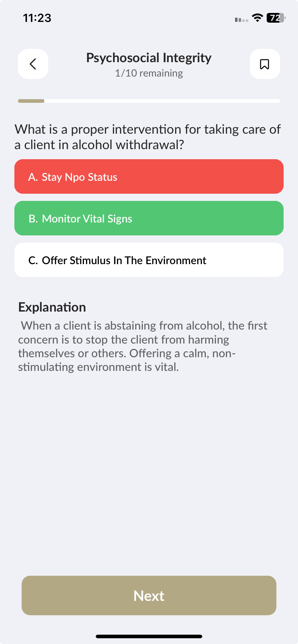Screen dimensions: 298x644
Task: Tap the 11:23 clock in status bar
Action: (37, 18)
